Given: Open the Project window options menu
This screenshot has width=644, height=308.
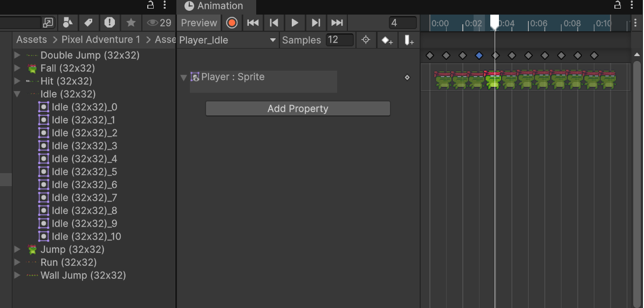Looking at the screenshot, I should tap(165, 5).
